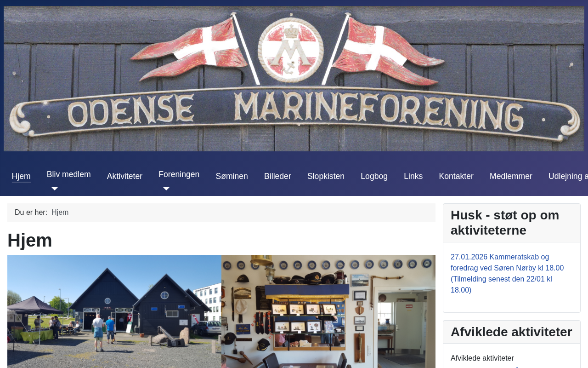The height and width of the screenshot is (368, 588).
Task: Click the boathouse exterior photo
Action: [x=114, y=311]
